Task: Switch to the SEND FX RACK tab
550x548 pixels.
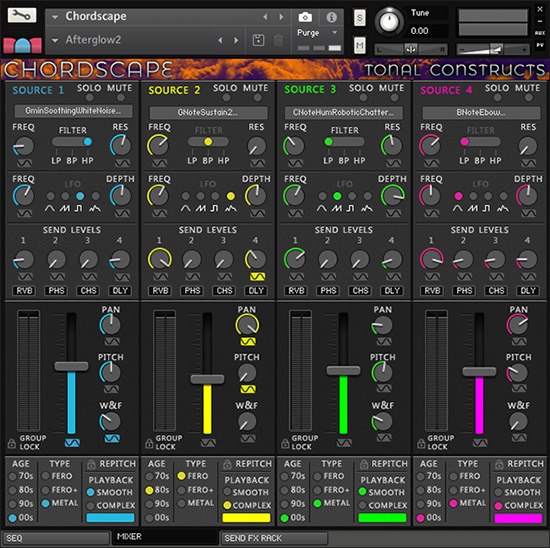Action: pyautogui.click(x=274, y=538)
